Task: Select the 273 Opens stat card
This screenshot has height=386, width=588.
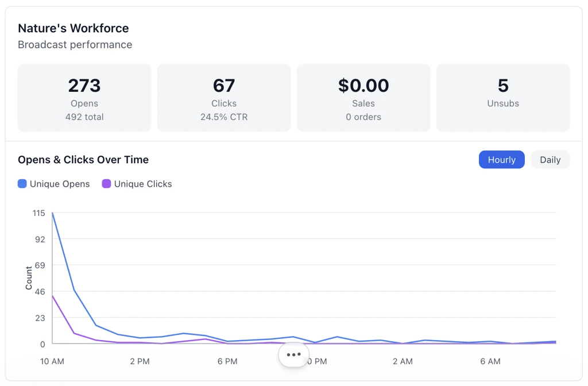Action: [84, 97]
